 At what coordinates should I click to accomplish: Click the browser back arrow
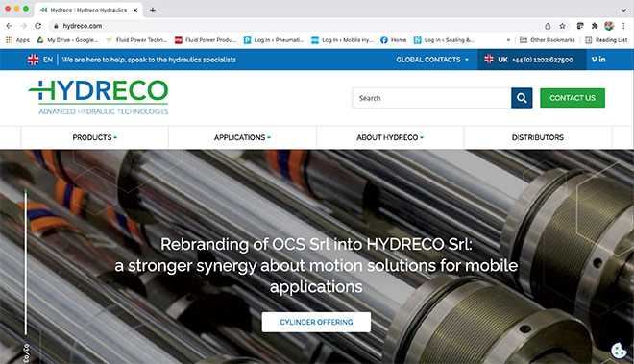pos(9,26)
